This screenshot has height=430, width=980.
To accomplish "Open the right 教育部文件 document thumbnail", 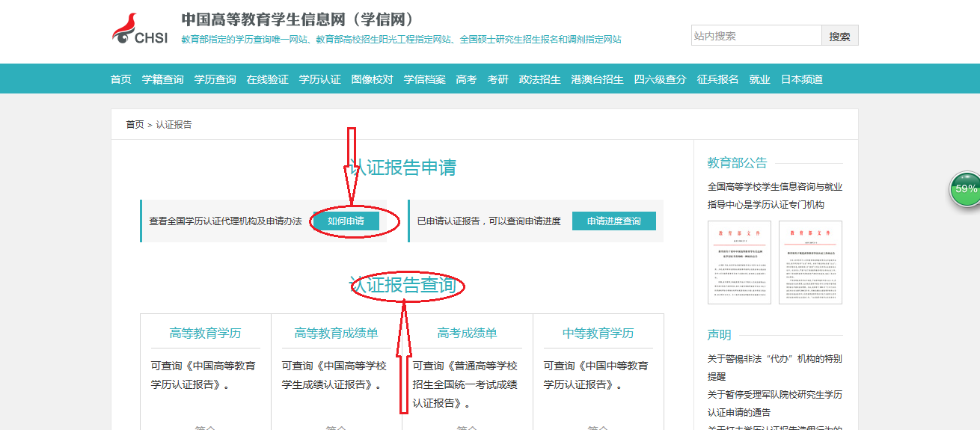I will 810,262.
